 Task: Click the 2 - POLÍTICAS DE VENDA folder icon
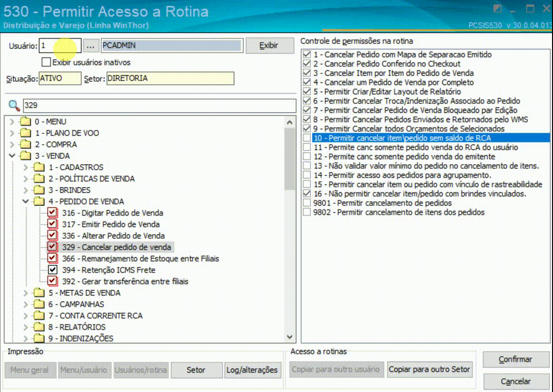[x=39, y=178]
